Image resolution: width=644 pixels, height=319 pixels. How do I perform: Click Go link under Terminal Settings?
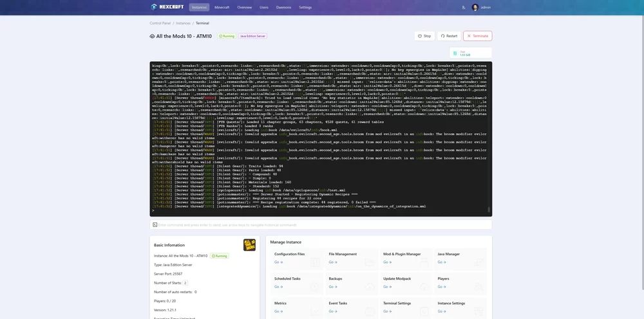pos(387,312)
